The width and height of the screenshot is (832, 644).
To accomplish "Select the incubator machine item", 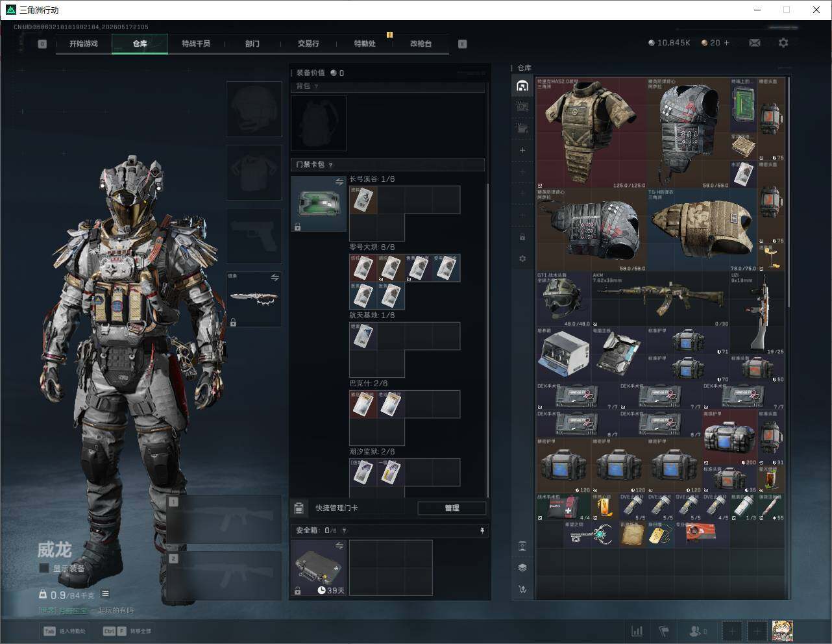I will (x=563, y=354).
